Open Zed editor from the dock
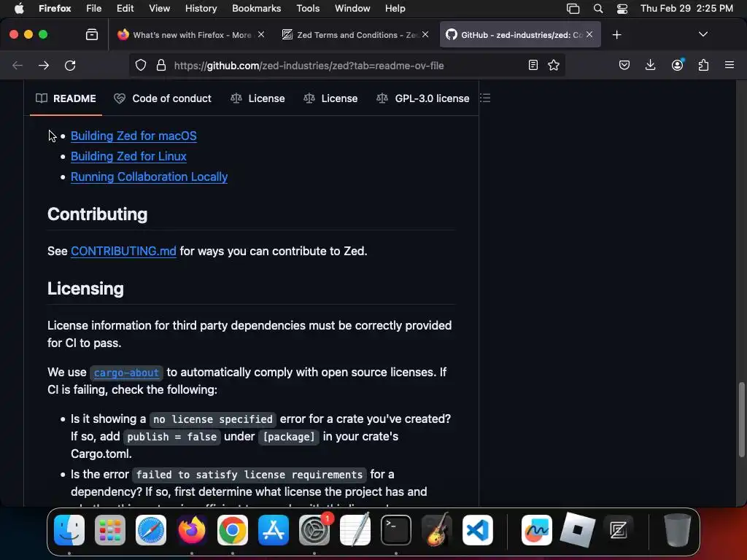This screenshot has width=747, height=560. click(619, 530)
